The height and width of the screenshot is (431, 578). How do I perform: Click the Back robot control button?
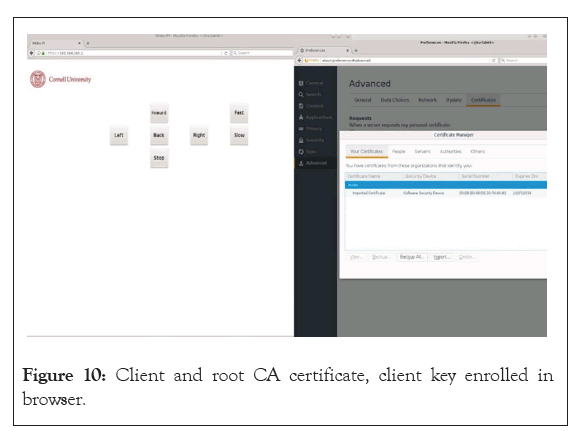[x=159, y=135]
